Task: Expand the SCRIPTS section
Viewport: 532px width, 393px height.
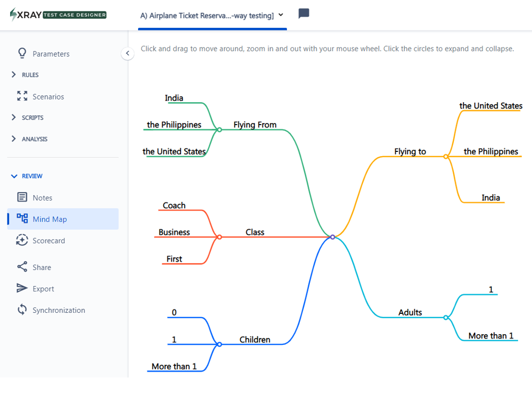Action: (14, 118)
